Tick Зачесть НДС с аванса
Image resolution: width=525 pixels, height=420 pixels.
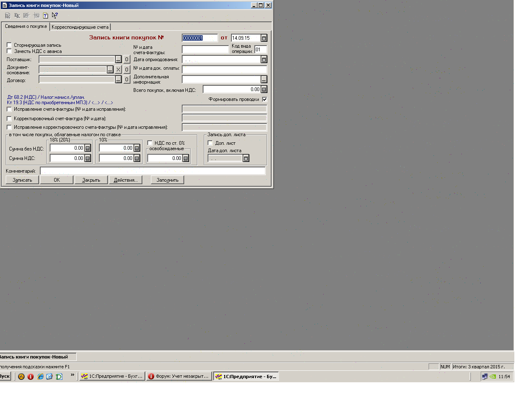[9, 51]
